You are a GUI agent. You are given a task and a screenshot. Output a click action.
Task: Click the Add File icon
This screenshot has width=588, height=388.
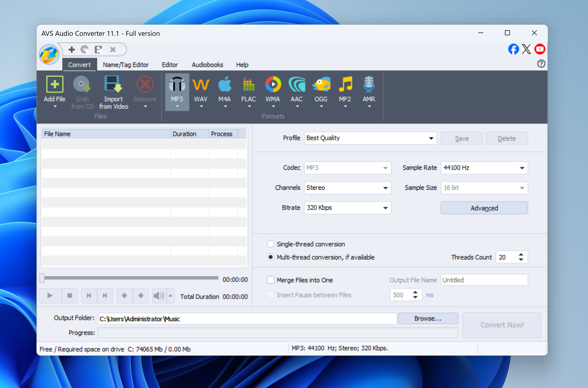pos(55,85)
